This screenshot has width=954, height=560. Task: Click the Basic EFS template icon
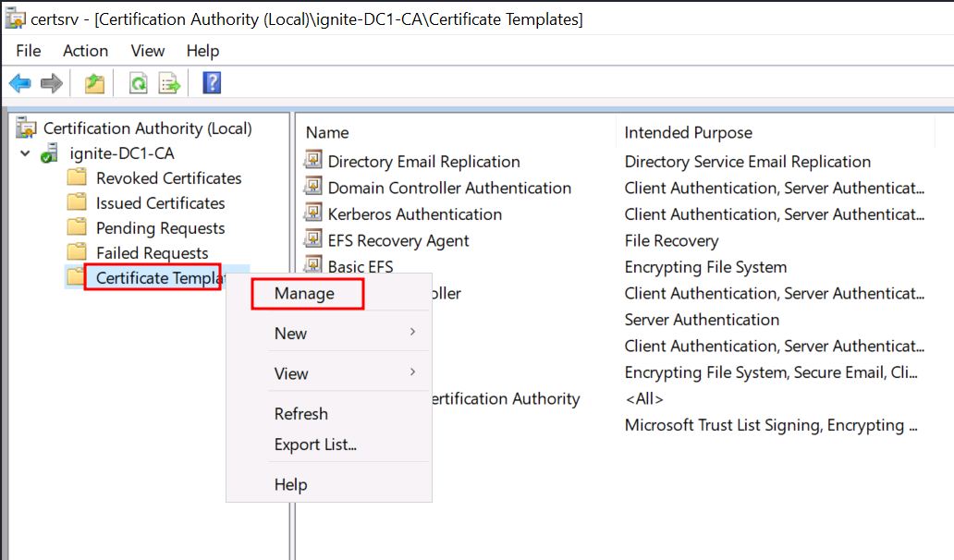313,264
